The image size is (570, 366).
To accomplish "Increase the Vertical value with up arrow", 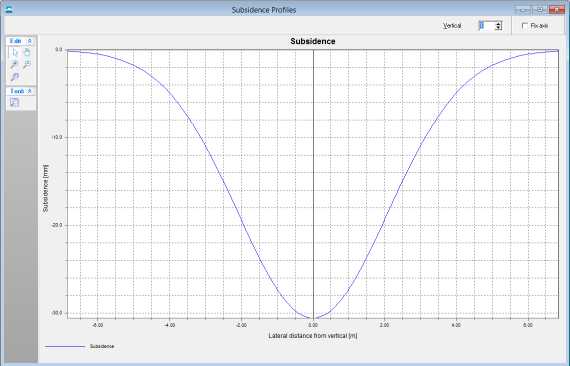I will pos(498,24).
